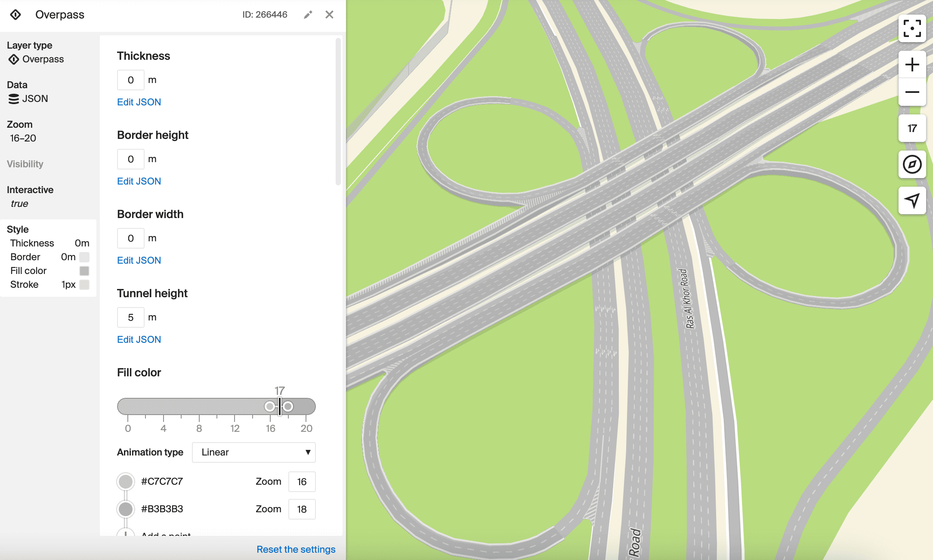Select the #C7C7C7 color swatch
The image size is (933, 560).
tap(125, 481)
